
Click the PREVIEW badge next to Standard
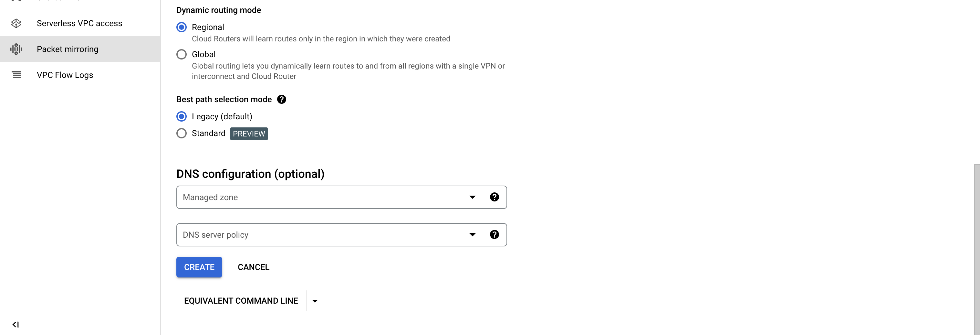249,133
